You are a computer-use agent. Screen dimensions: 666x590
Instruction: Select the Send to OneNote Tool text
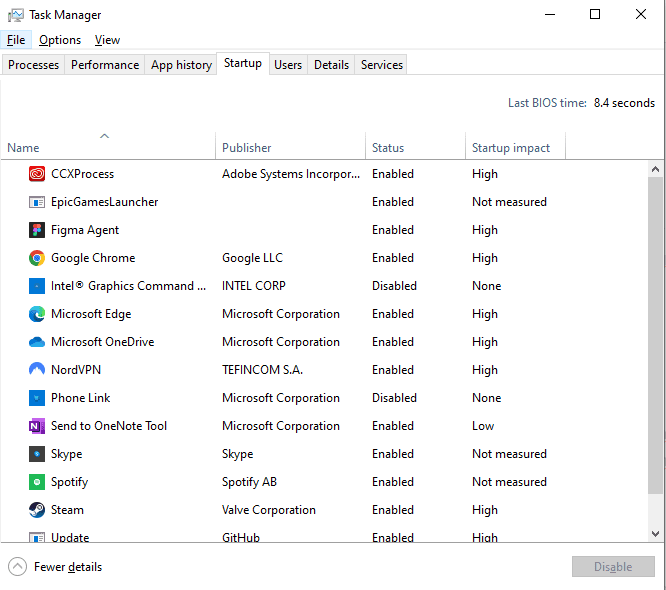109,426
